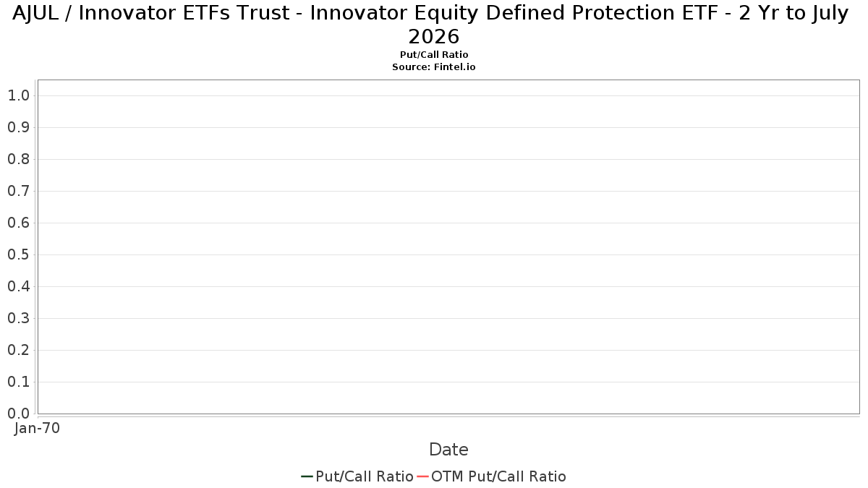Click the 1.0 y-axis label

(18, 95)
